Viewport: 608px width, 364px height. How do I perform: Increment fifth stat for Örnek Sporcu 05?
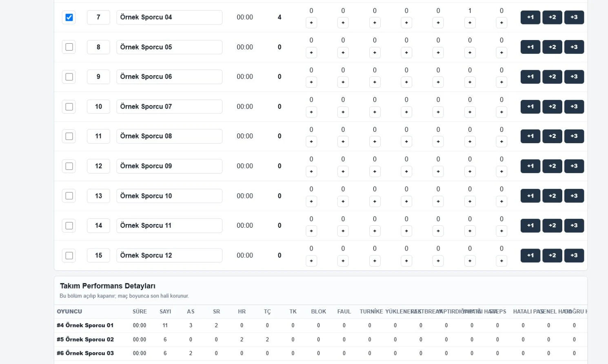[438, 53]
